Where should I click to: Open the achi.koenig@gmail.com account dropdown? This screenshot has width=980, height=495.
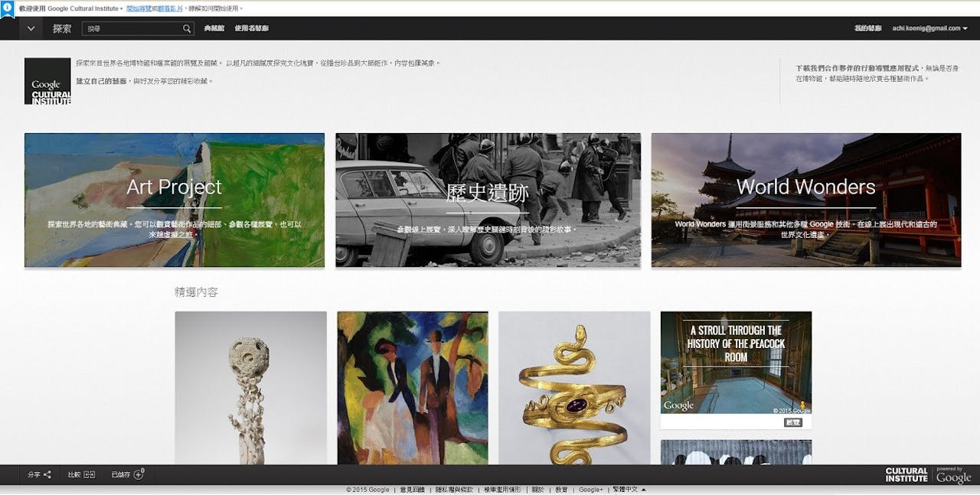[x=930, y=28]
